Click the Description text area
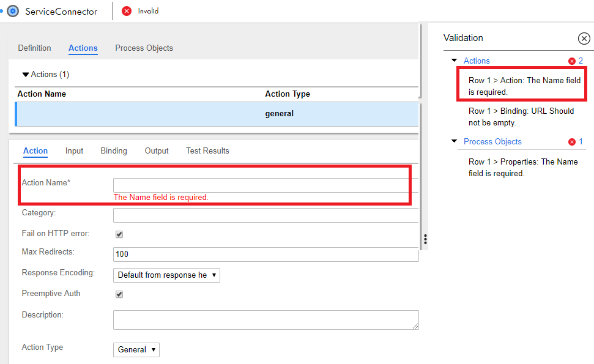 pos(266,320)
